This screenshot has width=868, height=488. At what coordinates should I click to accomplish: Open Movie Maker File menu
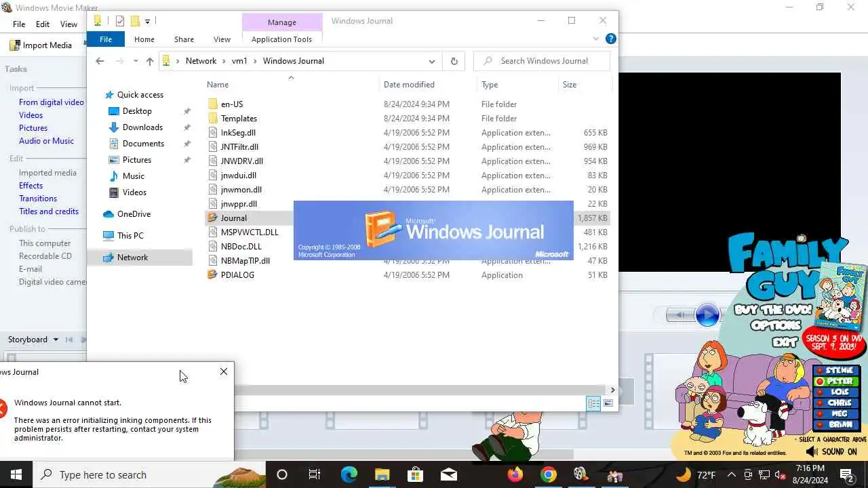(x=19, y=24)
